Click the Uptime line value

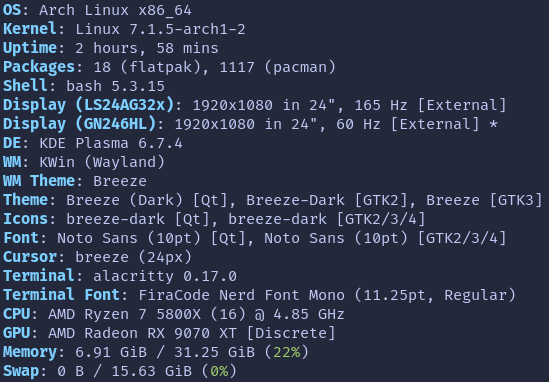coord(147,48)
